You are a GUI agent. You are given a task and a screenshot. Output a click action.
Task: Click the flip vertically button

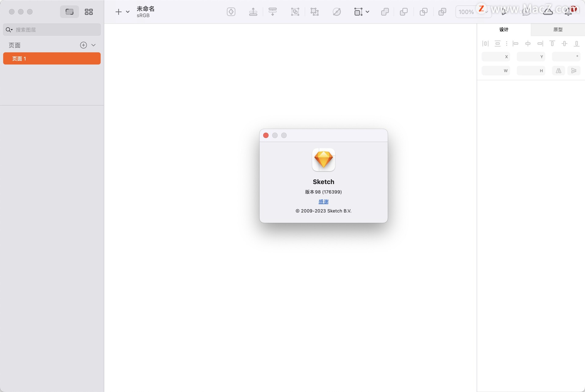(x=574, y=71)
